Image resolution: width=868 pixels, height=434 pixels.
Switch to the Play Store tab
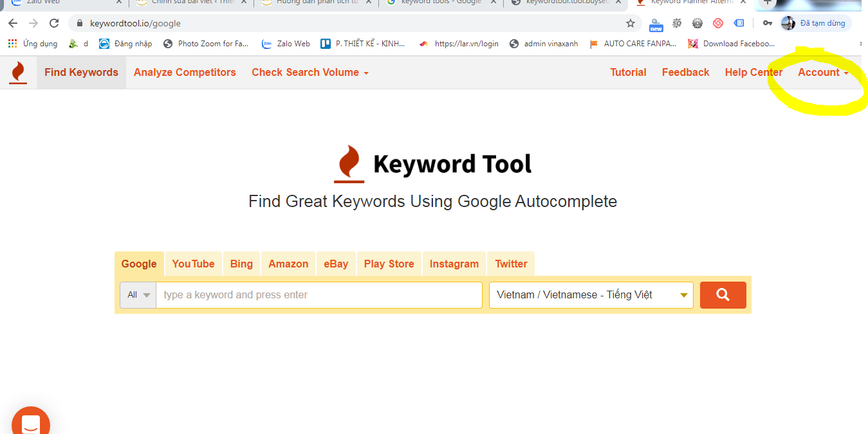click(389, 264)
